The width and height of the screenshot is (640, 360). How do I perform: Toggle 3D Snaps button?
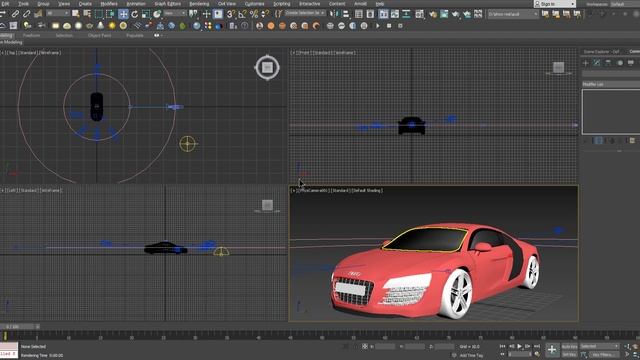(231, 14)
